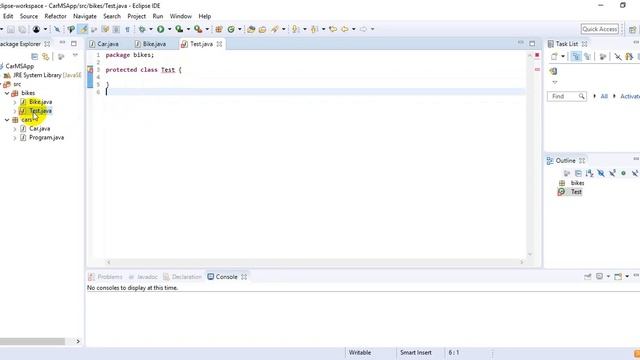Image resolution: width=640 pixels, height=360 pixels.
Task: Maximize the editor area
Action: 532,43
